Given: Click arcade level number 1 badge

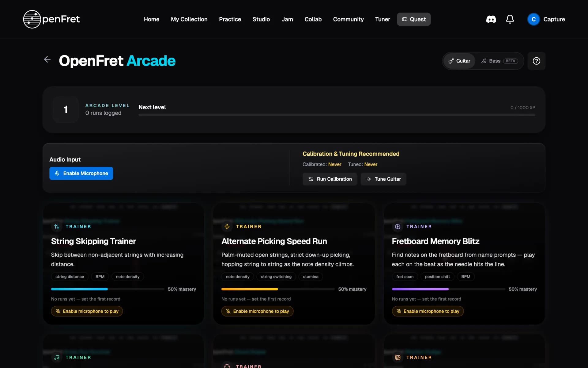Looking at the screenshot, I should coord(66,109).
